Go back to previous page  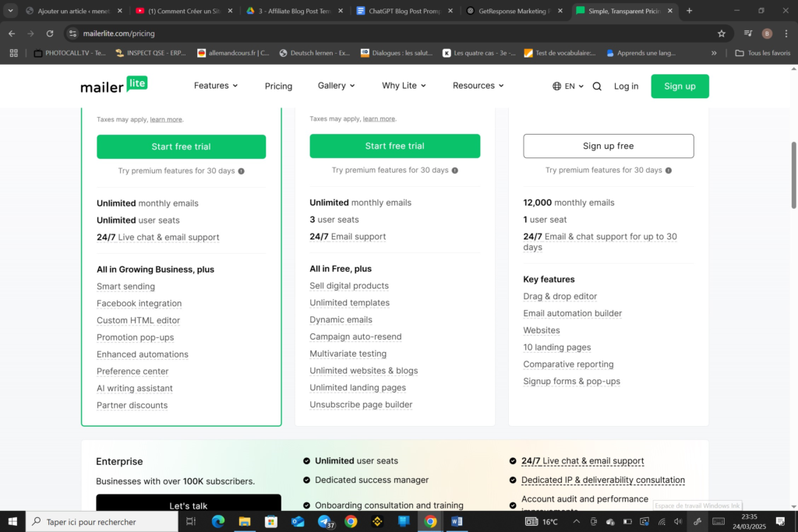click(12, 33)
